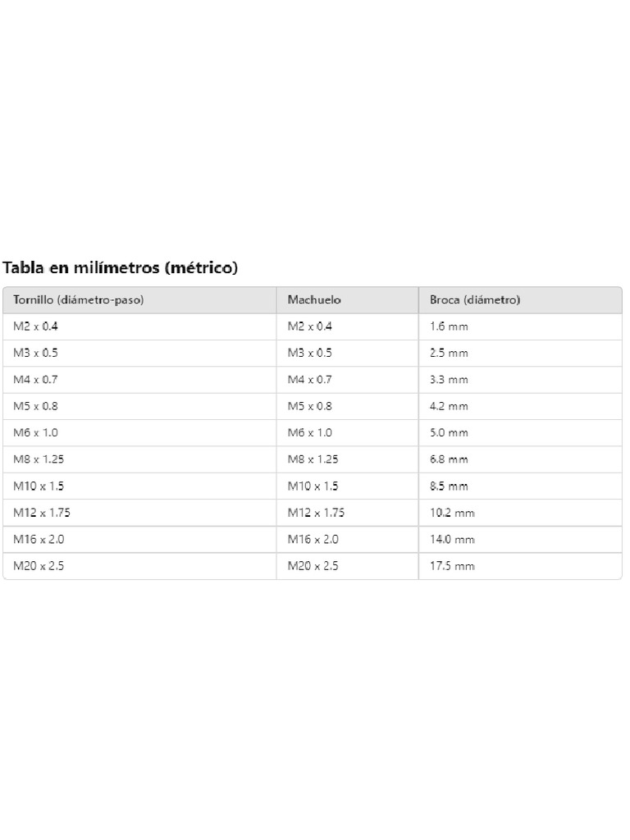This screenshot has width=630, height=840.
Task: Select M2 x 0.4 in Tornillo column
Action: [x=36, y=326]
